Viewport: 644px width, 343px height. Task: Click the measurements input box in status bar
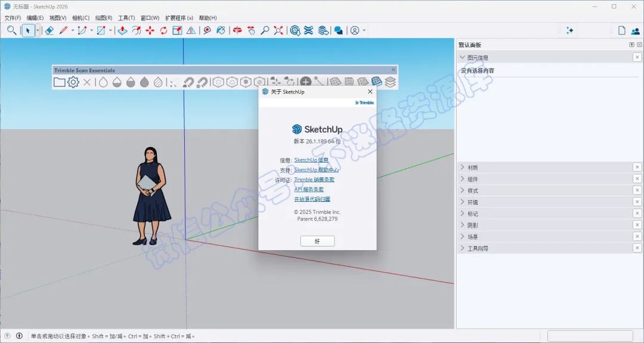[590, 336]
